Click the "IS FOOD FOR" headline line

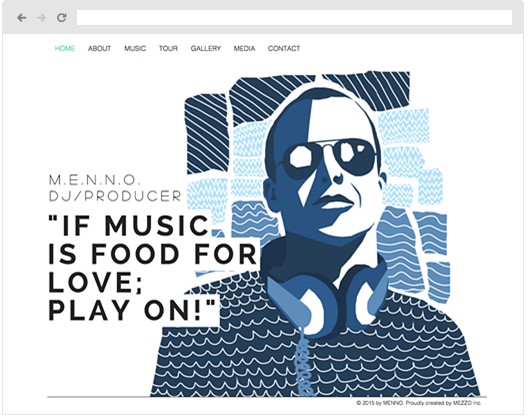pyautogui.click(x=153, y=254)
